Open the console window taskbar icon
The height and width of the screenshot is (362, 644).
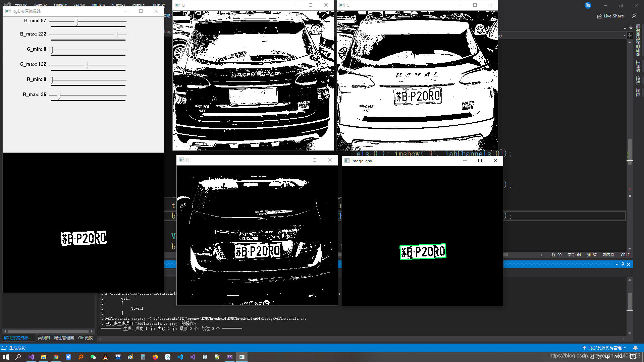230,357
